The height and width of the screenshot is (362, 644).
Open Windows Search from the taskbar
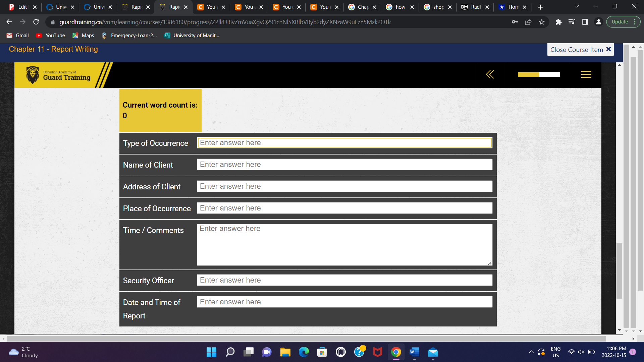tap(230, 352)
